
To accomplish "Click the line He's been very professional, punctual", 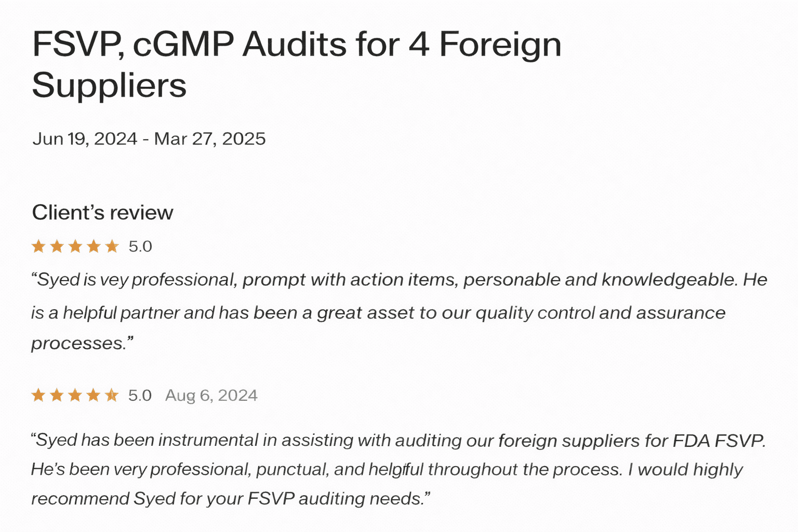I will point(387,470).
